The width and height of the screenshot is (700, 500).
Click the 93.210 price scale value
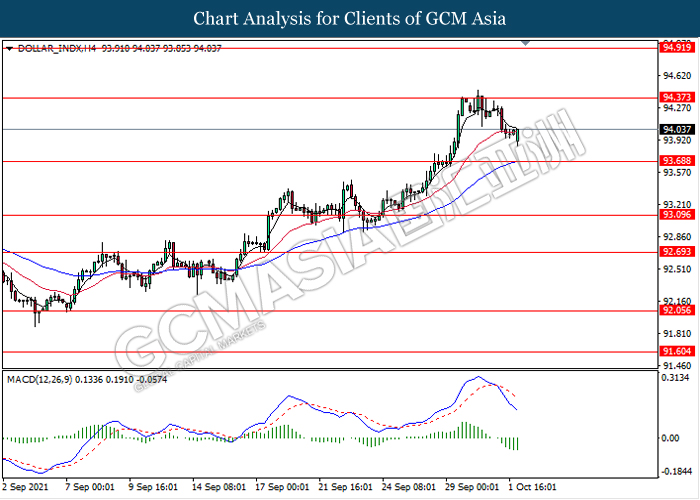point(677,204)
